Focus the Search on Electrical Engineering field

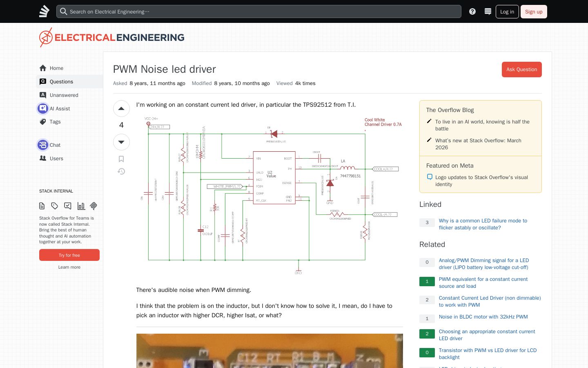pyautogui.click(x=259, y=11)
